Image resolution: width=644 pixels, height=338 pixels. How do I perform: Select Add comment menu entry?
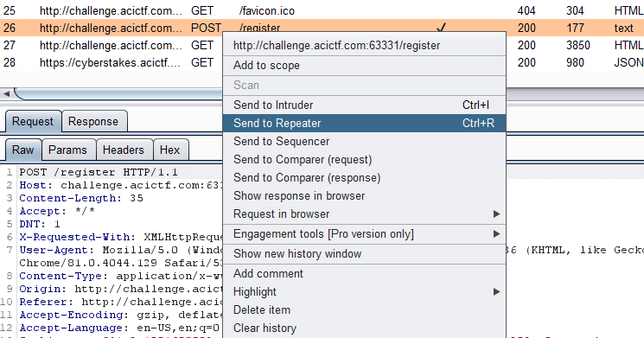pos(364,273)
